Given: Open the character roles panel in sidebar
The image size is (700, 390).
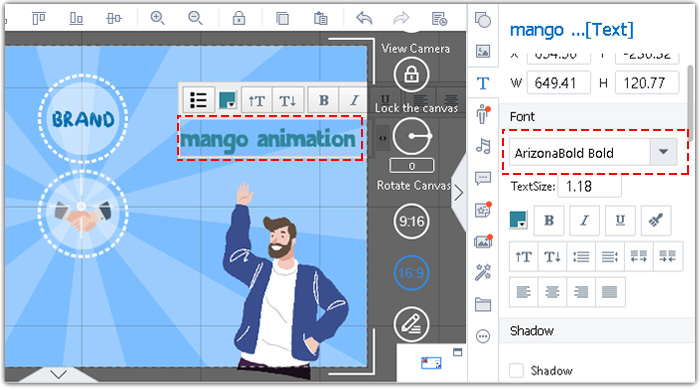Looking at the screenshot, I should tap(483, 114).
